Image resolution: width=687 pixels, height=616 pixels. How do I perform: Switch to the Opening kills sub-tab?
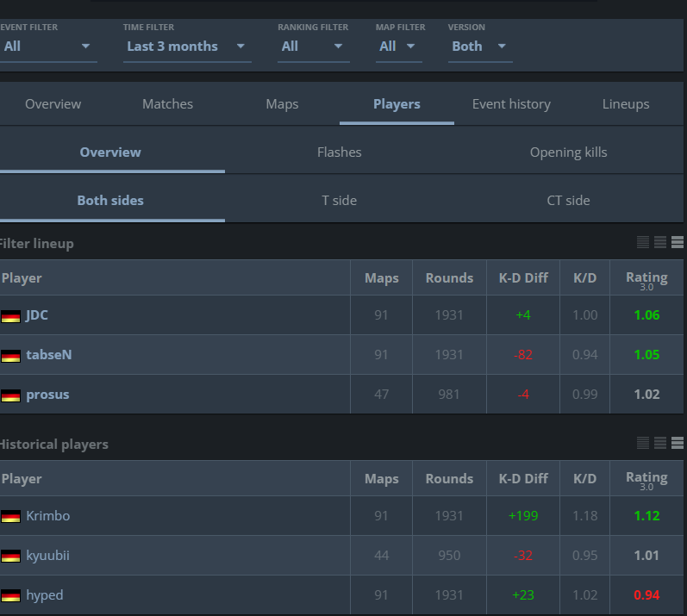pyautogui.click(x=569, y=152)
